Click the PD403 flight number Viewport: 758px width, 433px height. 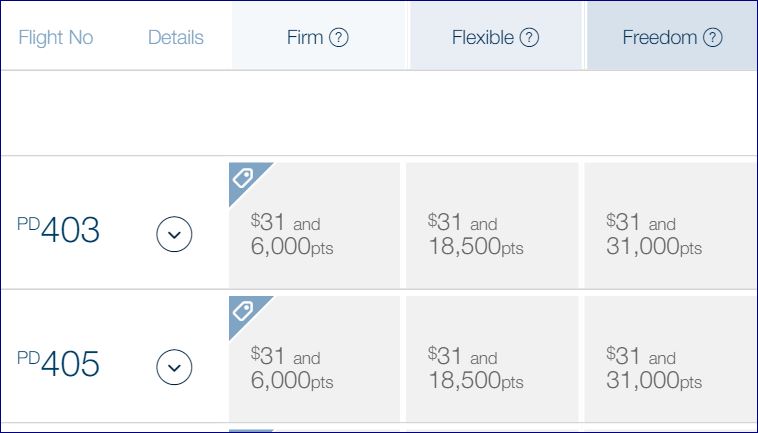(59, 231)
